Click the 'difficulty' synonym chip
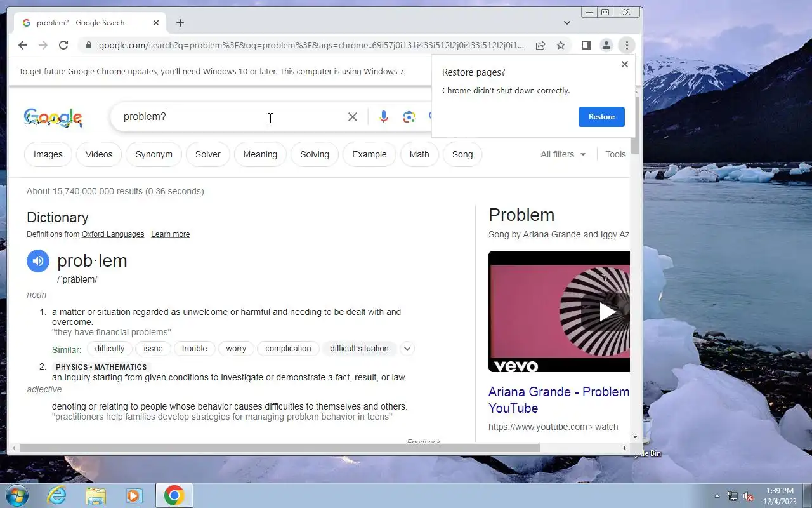The width and height of the screenshot is (812, 508). point(110,349)
